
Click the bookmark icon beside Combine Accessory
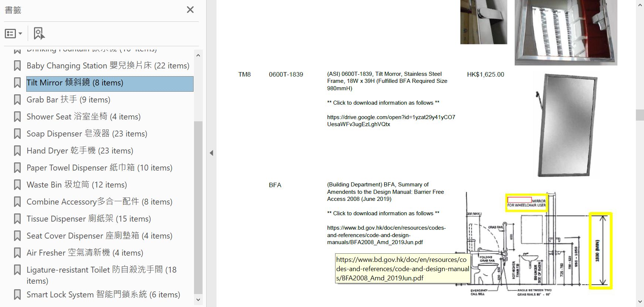(17, 202)
